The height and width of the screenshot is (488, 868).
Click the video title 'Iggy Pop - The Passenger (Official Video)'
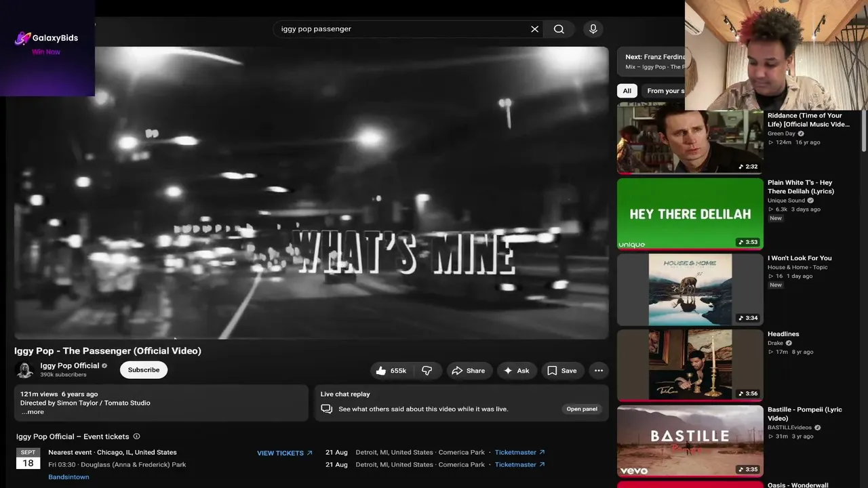coord(108,351)
